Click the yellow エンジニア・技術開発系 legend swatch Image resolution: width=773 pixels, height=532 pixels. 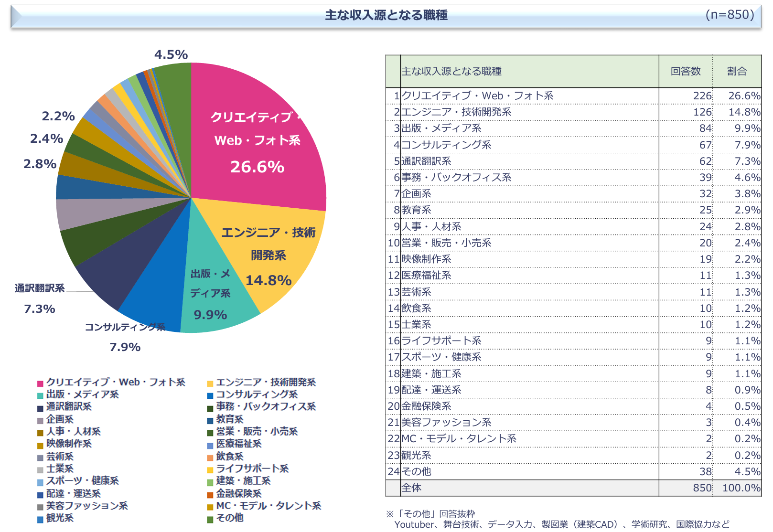tap(210, 383)
